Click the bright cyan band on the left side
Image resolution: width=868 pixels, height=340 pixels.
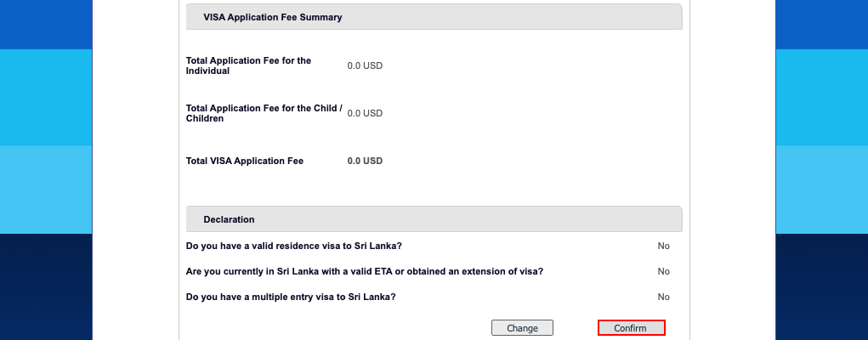45,97
